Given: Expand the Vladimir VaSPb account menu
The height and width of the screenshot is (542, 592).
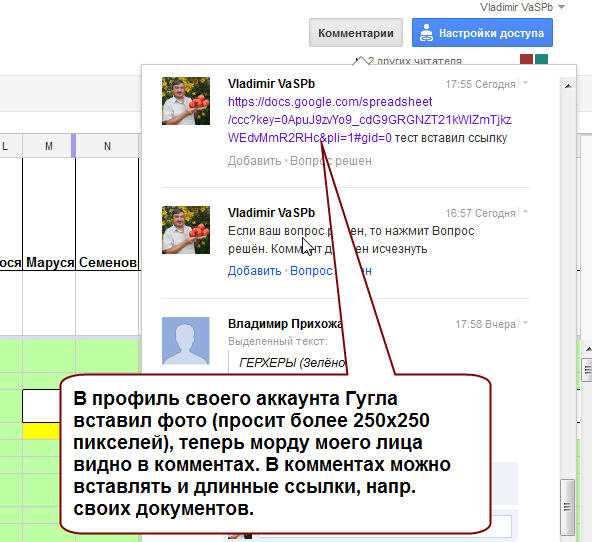Looking at the screenshot, I should tap(522, 7).
